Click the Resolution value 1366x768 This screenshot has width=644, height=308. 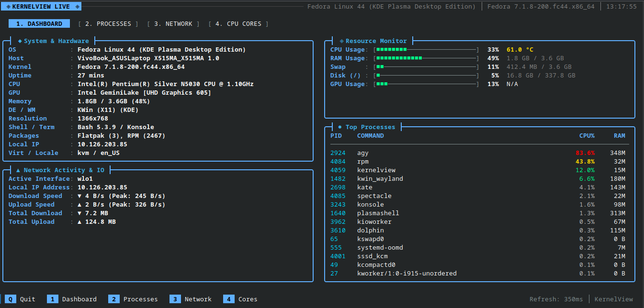pyautogui.click(x=93, y=118)
